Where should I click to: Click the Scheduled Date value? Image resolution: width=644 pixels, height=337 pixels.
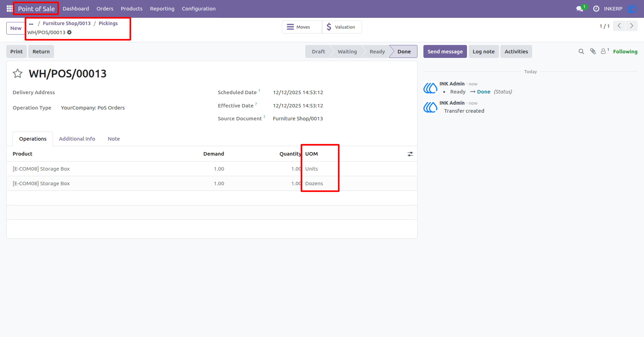pos(298,92)
